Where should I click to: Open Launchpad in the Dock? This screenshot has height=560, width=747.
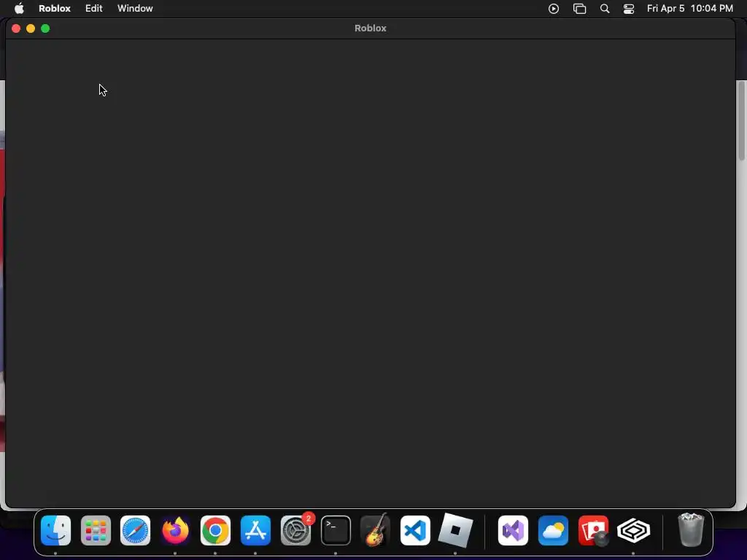(x=96, y=531)
